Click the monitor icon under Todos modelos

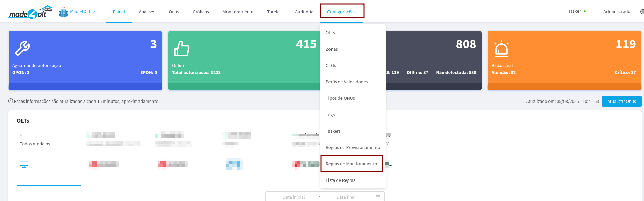24,164
